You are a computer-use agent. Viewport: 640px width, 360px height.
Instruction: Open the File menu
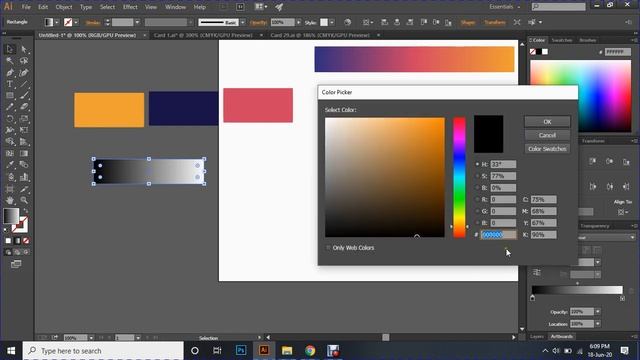pos(26,7)
